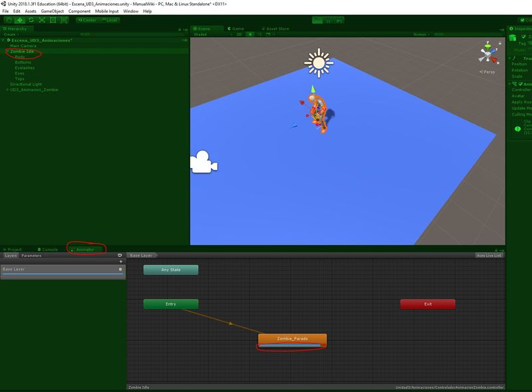This screenshot has height=392, width=532.
Task: Open the Gizmos dropdown
Action: (421, 35)
